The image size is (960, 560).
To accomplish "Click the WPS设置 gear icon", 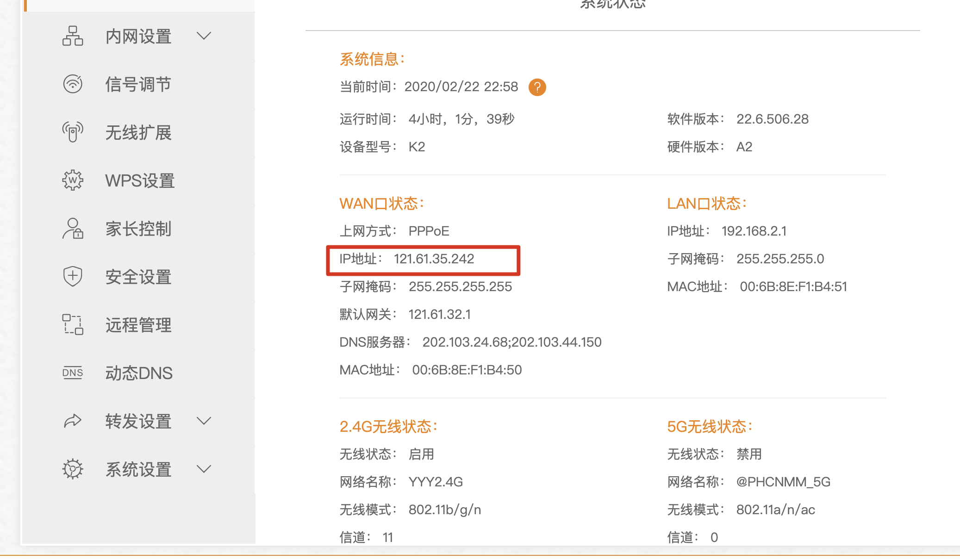I will 73,180.
